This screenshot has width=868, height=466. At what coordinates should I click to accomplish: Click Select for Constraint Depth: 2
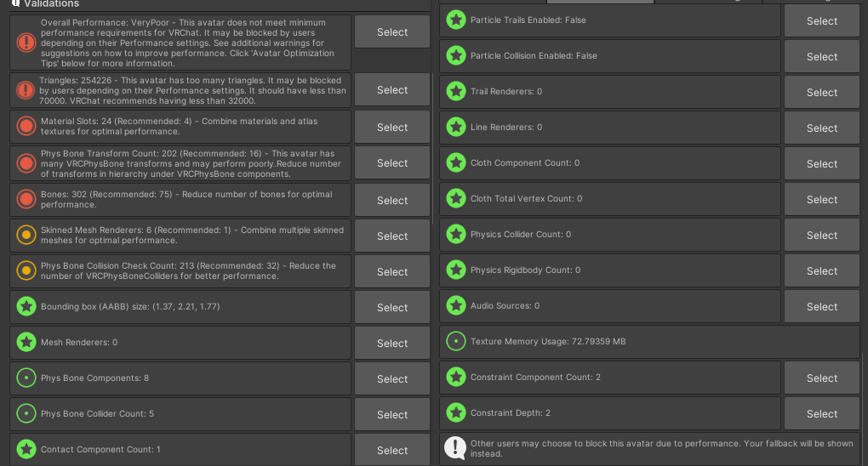pos(821,413)
